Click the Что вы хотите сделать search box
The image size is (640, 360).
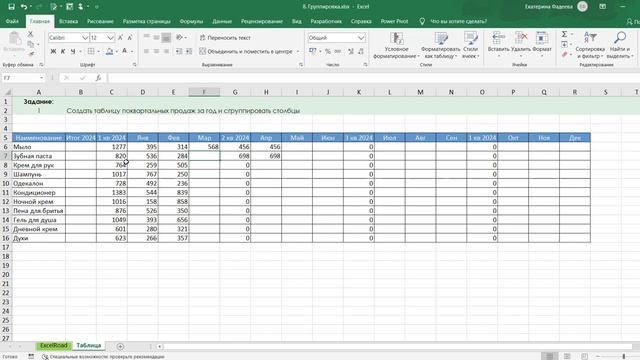pyautogui.click(x=458, y=21)
